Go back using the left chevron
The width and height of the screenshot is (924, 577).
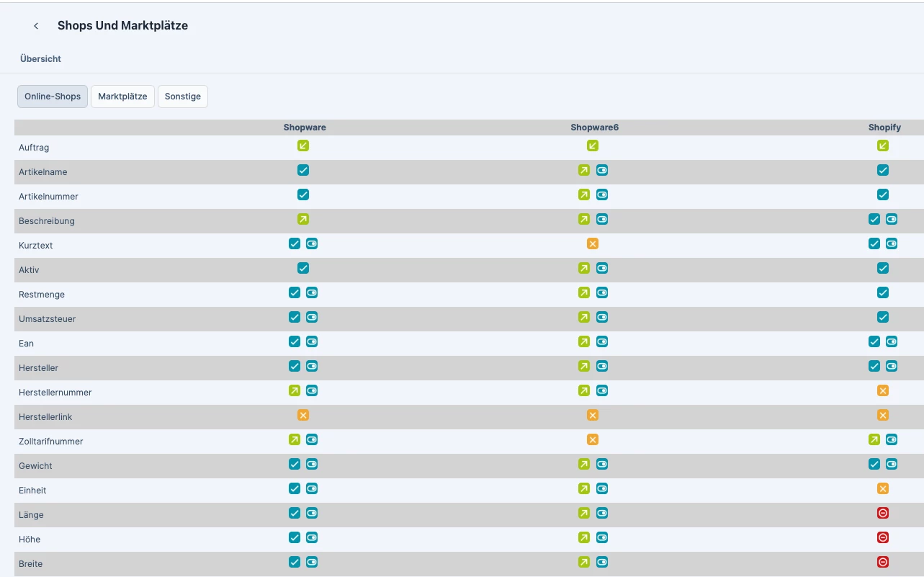[x=36, y=26]
